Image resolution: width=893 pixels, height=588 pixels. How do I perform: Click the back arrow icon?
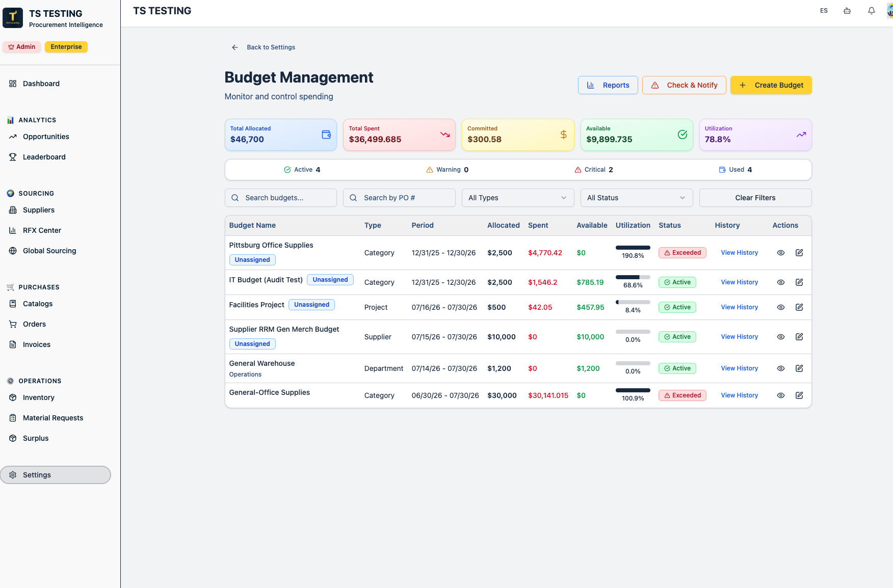[235, 47]
